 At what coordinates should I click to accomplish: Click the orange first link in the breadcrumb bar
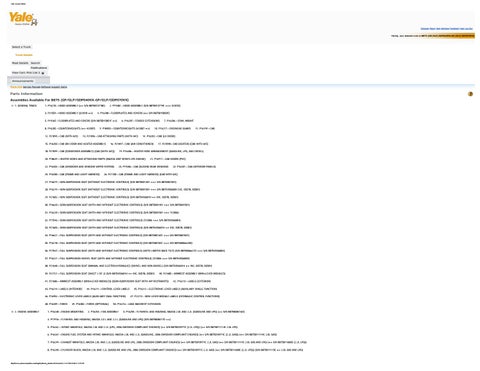[16, 87]
